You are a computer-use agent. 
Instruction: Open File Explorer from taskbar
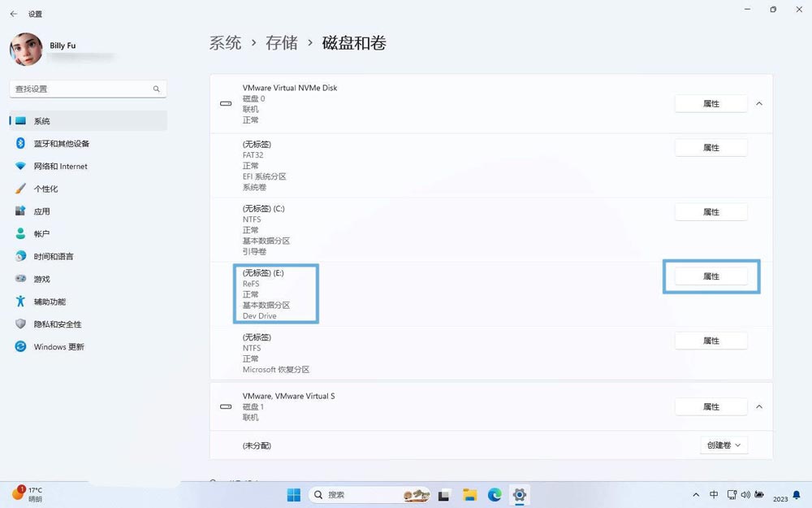[469, 494]
